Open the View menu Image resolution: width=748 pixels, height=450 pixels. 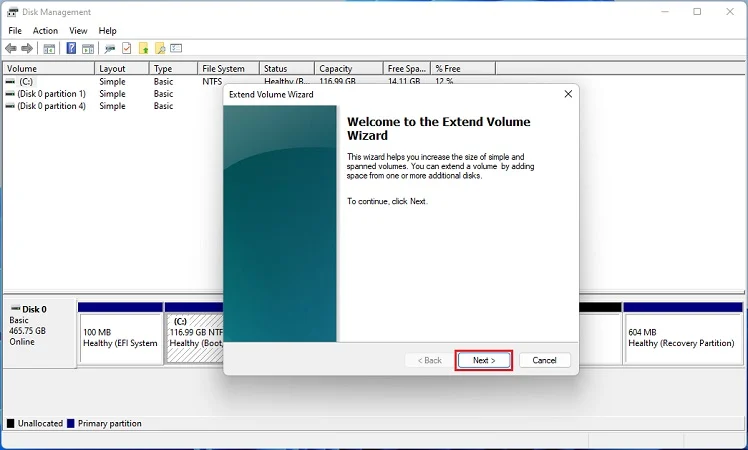78,31
